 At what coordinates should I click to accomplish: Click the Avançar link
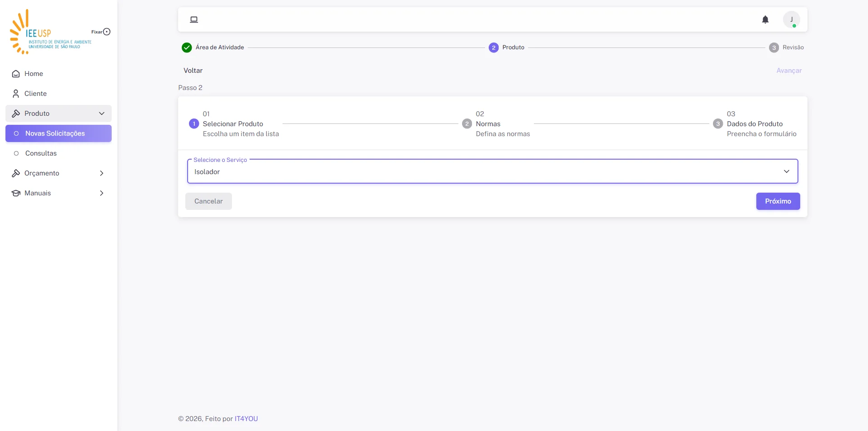789,71
